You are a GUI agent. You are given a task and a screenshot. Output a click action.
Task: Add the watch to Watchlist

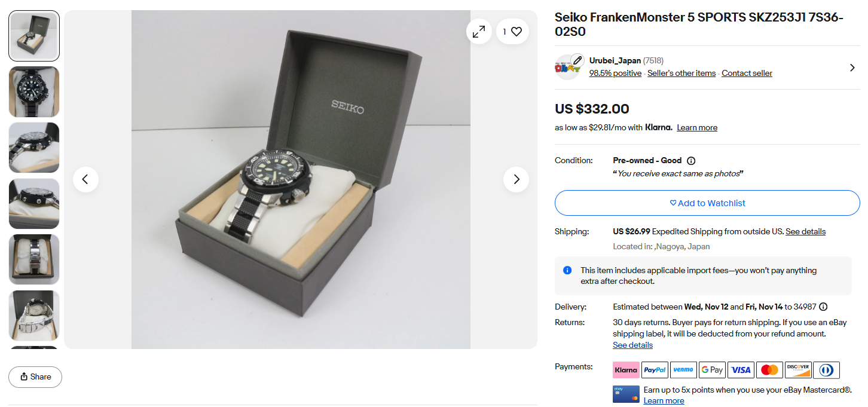tap(707, 203)
